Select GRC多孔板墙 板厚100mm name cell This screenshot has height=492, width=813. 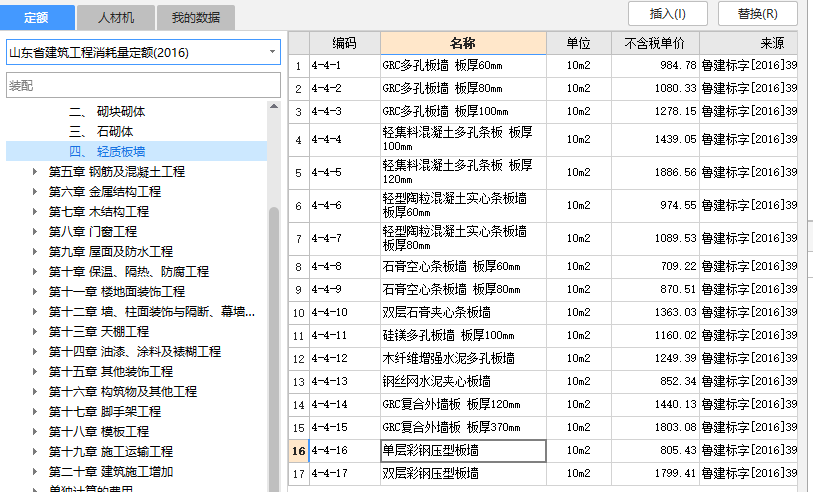click(x=463, y=111)
